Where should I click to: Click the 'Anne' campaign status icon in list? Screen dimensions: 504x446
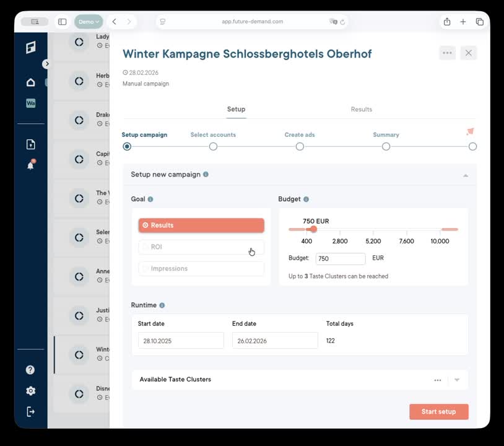[x=79, y=276]
